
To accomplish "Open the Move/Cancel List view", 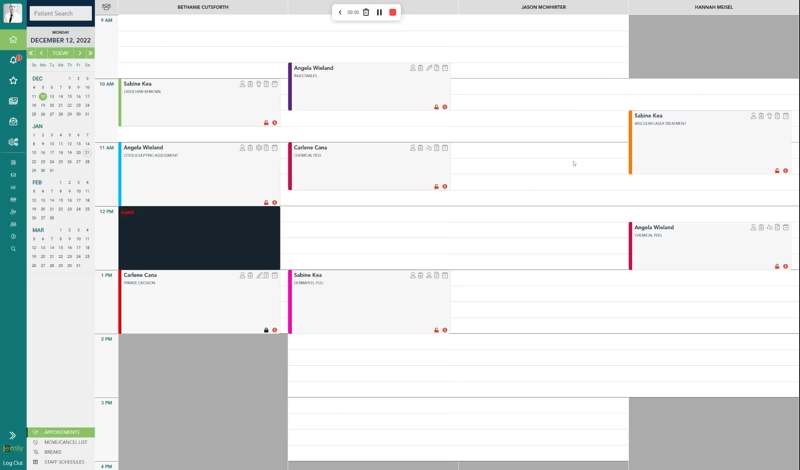I will click(x=63, y=442).
